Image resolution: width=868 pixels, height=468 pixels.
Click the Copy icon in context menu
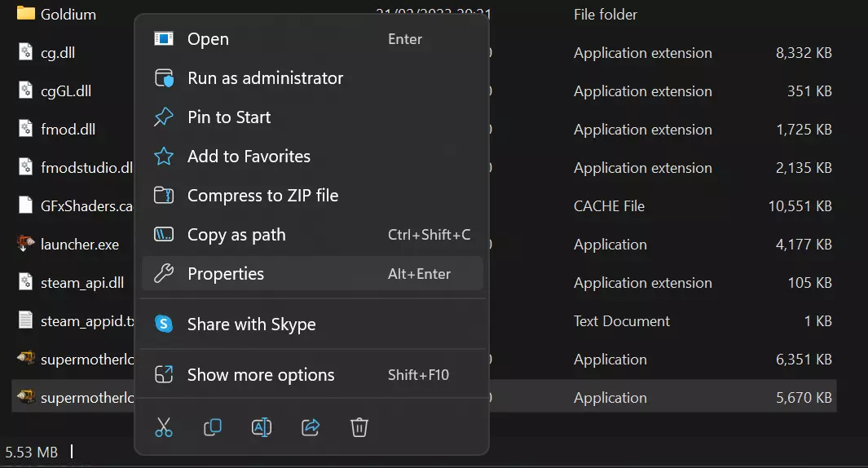pyautogui.click(x=213, y=426)
